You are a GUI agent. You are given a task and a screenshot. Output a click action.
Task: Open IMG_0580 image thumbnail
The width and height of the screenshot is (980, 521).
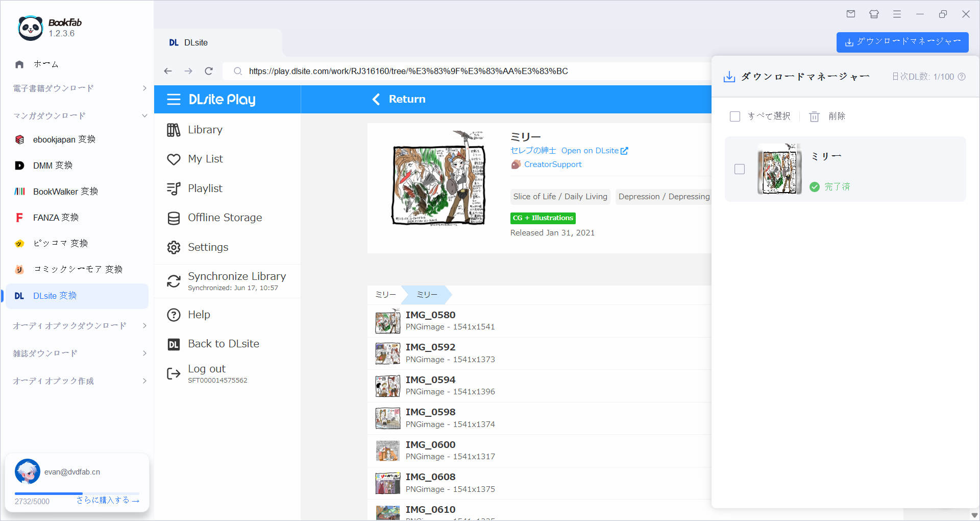388,321
